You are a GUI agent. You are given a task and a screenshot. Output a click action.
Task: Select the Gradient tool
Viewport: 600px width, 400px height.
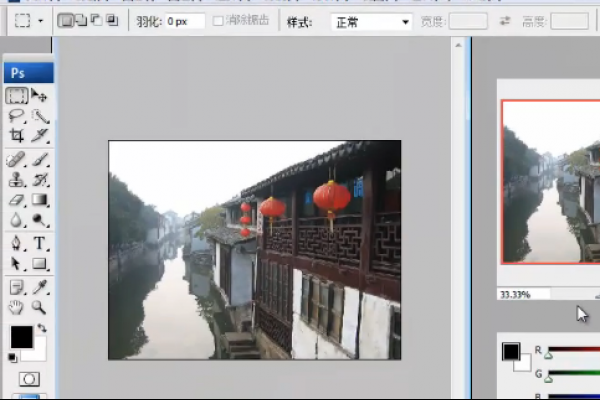pos(40,199)
